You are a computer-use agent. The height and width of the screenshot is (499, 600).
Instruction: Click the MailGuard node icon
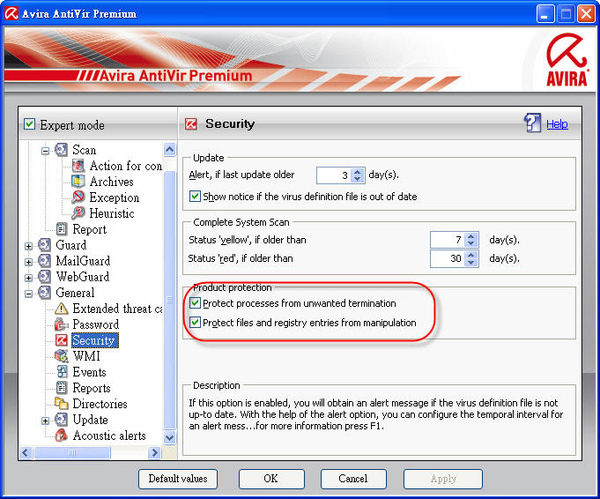44,261
